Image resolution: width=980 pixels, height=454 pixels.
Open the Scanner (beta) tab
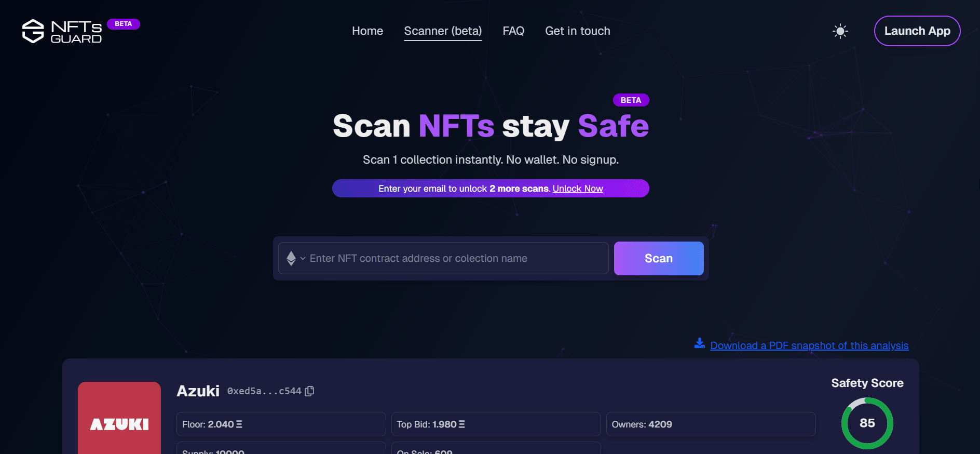[x=443, y=31]
